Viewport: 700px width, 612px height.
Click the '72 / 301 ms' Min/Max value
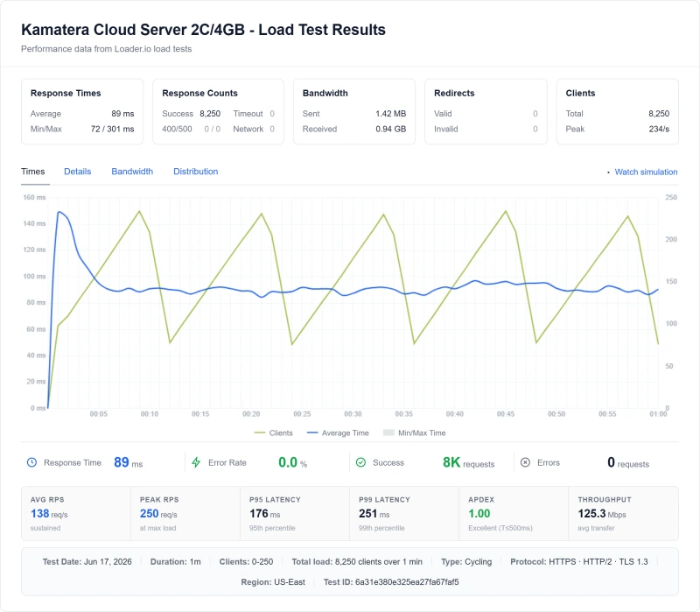coord(113,129)
